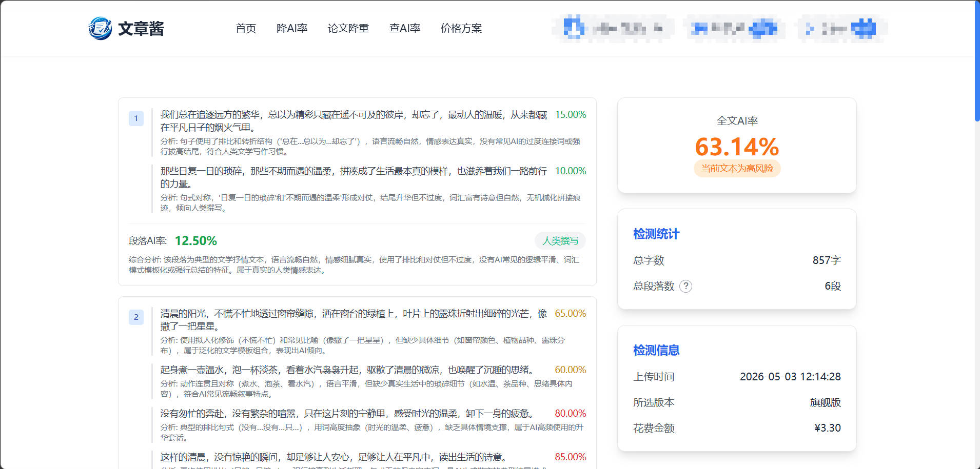Viewport: 980px width, 469px height.
Task: Click the 65.00% sentence score
Action: (571, 313)
